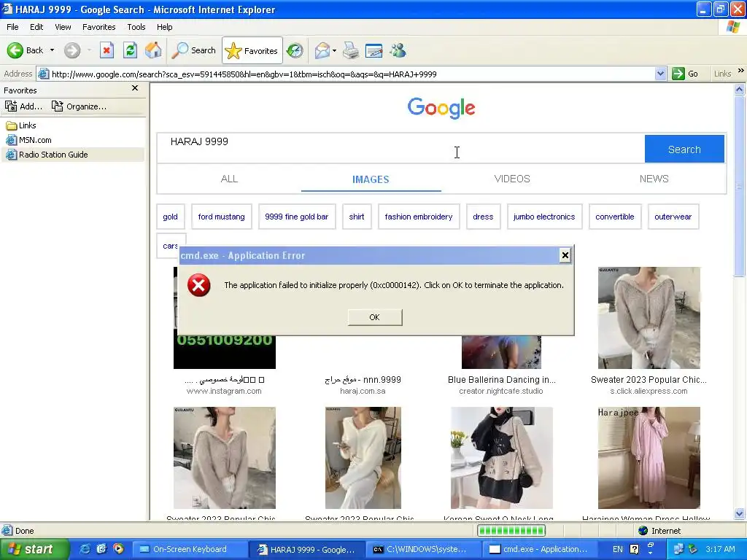Open the File menu
This screenshot has width=747, height=560.
pyautogui.click(x=12, y=27)
